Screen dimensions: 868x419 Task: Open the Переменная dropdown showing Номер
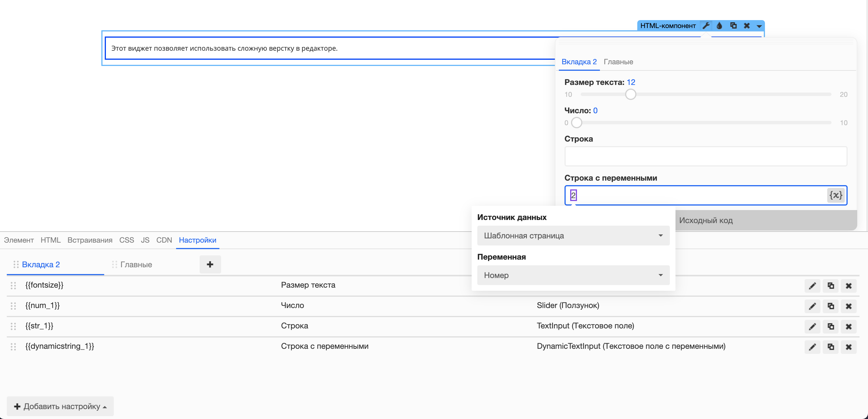tap(573, 275)
